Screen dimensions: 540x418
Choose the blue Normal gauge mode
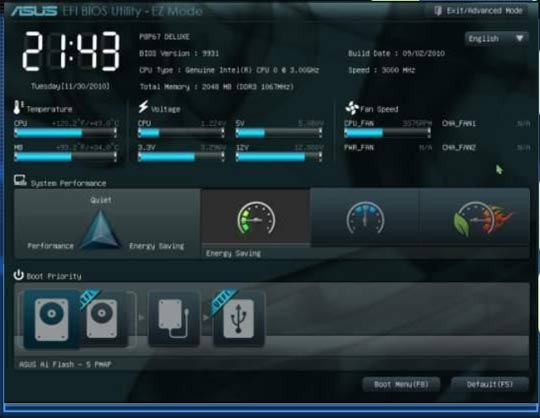tap(365, 217)
